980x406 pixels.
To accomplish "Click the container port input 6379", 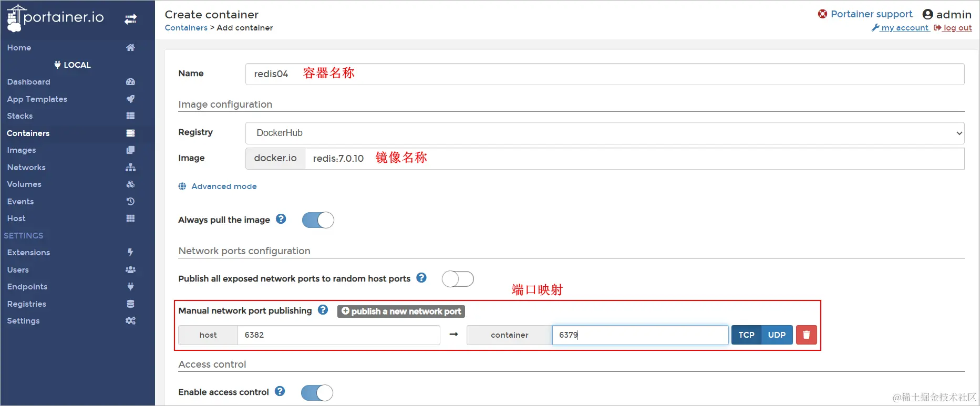I will point(640,335).
